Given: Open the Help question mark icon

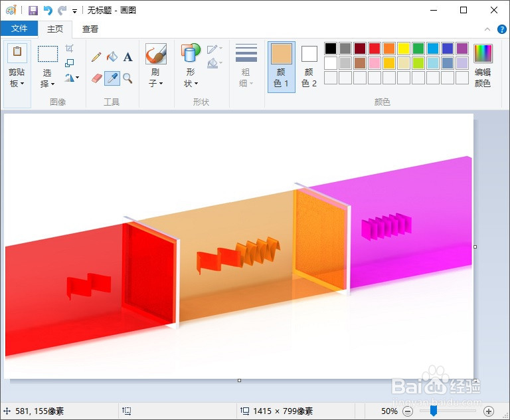Looking at the screenshot, I should point(501,29).
